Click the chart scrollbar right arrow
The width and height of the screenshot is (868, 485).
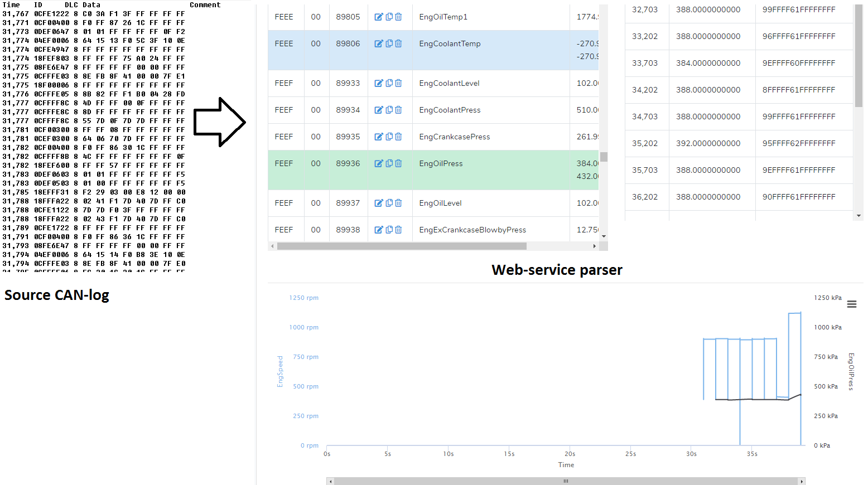click(x=802, y=481)
